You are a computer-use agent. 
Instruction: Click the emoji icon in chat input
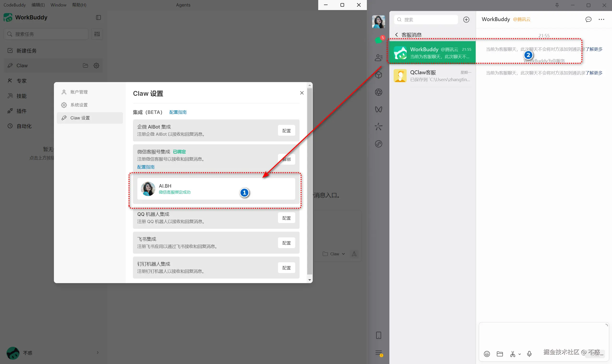point(486,354)
